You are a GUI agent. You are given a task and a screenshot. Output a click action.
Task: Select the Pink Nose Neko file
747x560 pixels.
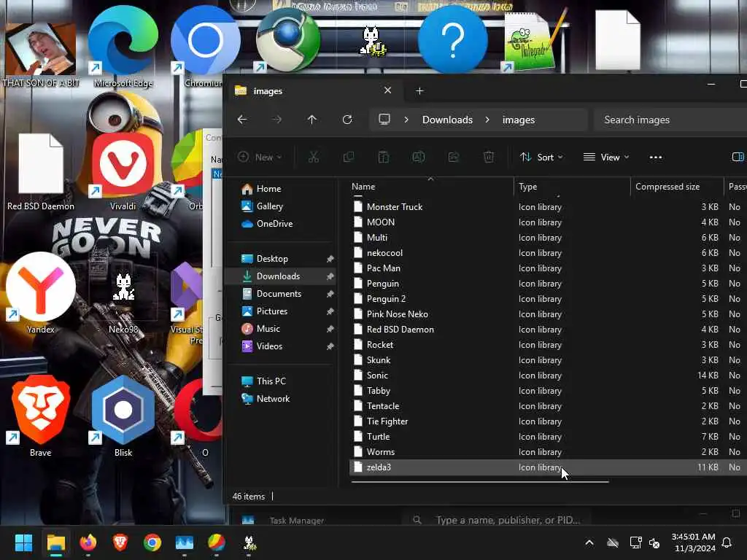(x=548, y=314)
